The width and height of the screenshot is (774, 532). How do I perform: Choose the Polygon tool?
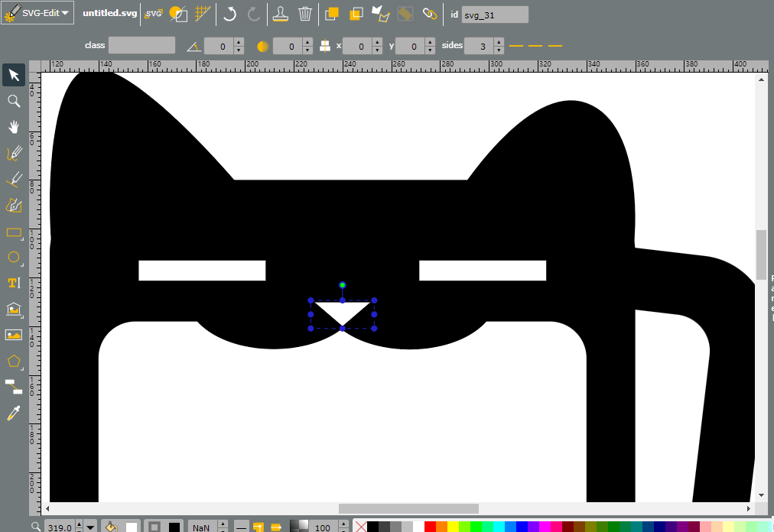(14, 361)
